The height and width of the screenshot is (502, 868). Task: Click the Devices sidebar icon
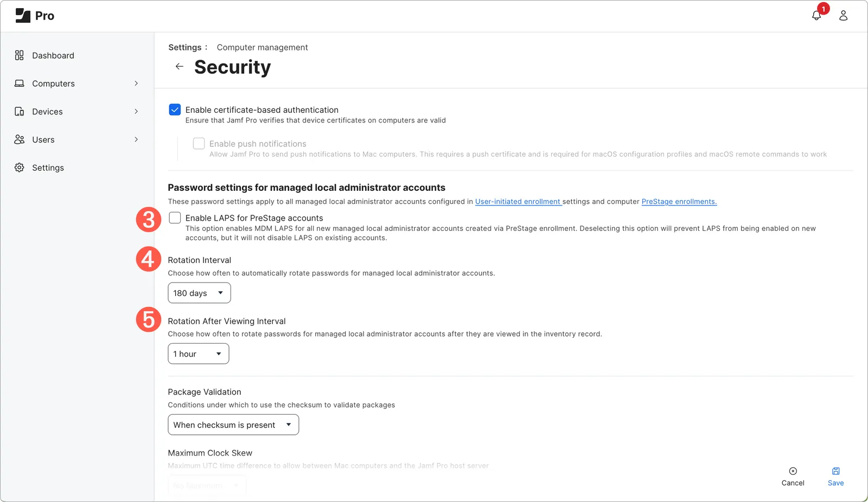pyautogui.click(x=19, y=111)
